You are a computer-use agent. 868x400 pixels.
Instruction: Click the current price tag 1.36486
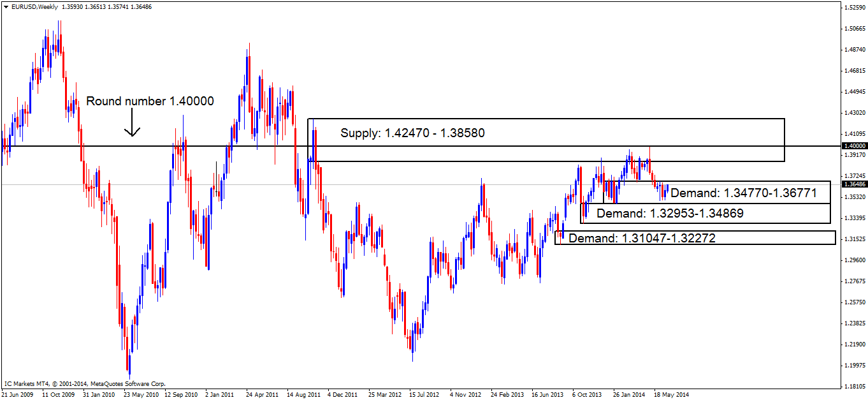coord(854,184)
